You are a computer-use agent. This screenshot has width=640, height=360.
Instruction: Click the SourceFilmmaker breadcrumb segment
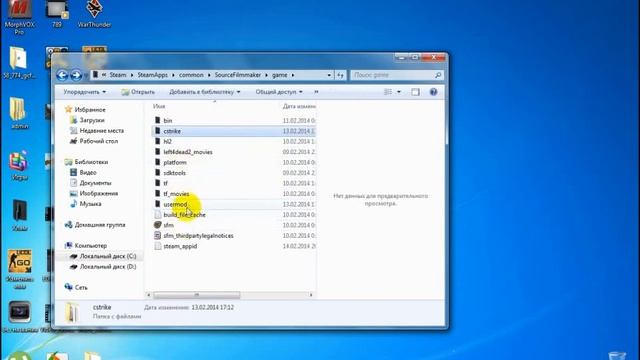click(x=238, y=75)
